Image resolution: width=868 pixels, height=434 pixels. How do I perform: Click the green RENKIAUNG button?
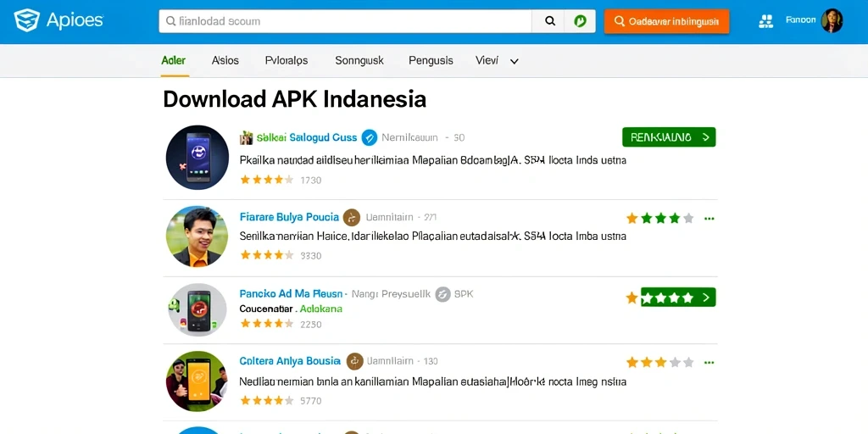(669, 136)
